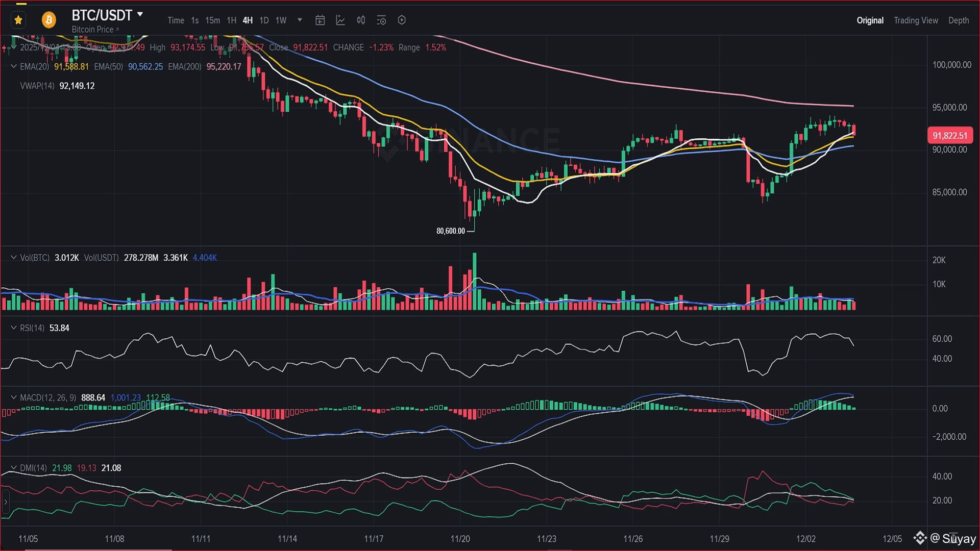
Task: Open the hexagon chart settings icon
Action: point(402,20)
